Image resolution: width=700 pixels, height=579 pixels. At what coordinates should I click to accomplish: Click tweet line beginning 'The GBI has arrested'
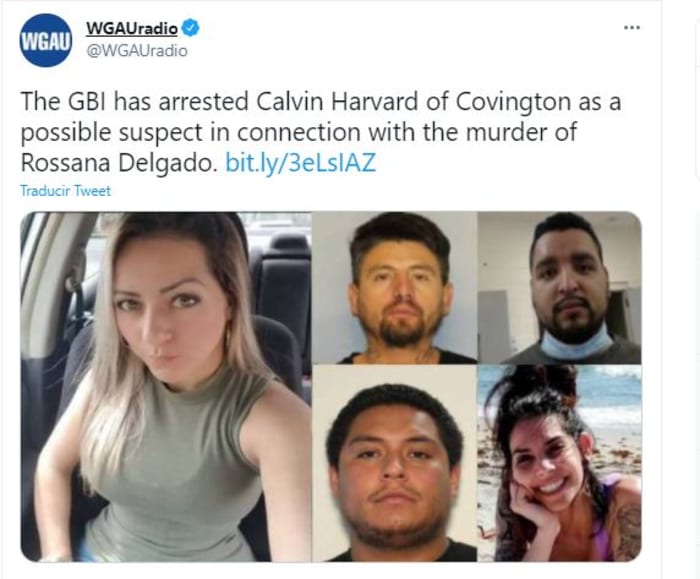click(321, 102)
